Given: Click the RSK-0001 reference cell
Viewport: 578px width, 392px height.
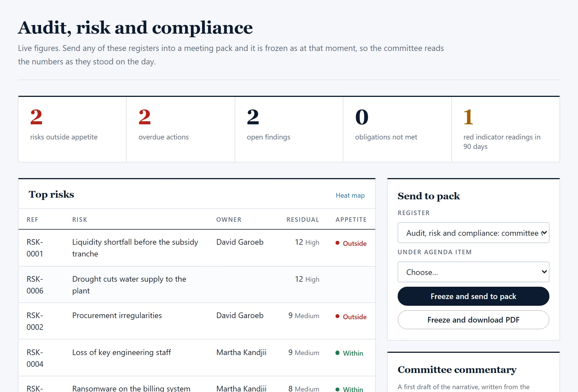Looking at the screenshot, I should coord(35,248).
